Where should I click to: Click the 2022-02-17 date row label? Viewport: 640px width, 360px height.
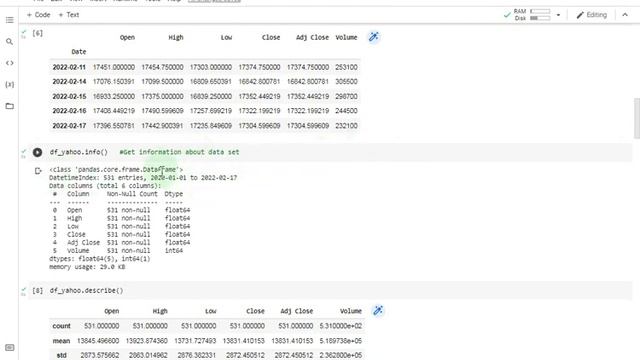point(69,126)
